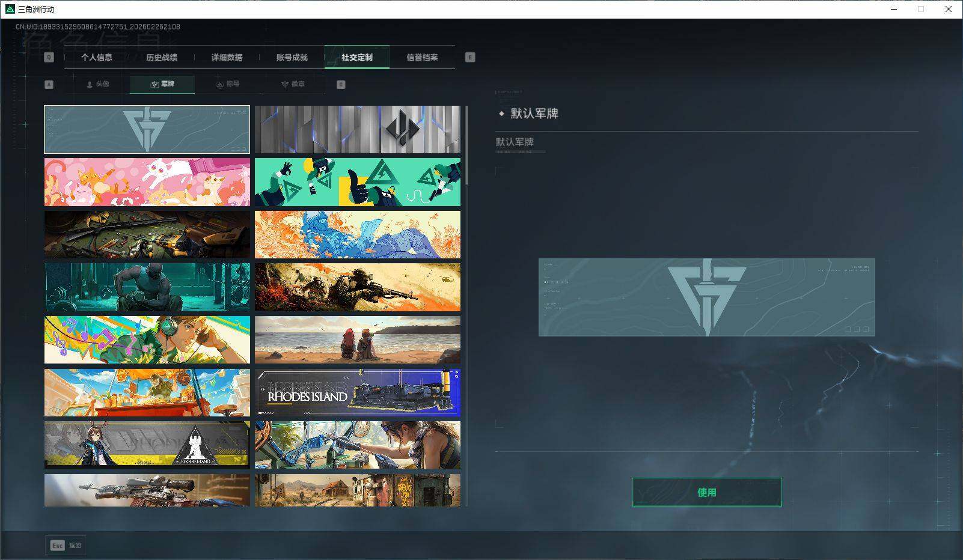Screen dimensions: 963x560
Task: Select the dark rifle workbench dog tag
Action: click(147, 234)
